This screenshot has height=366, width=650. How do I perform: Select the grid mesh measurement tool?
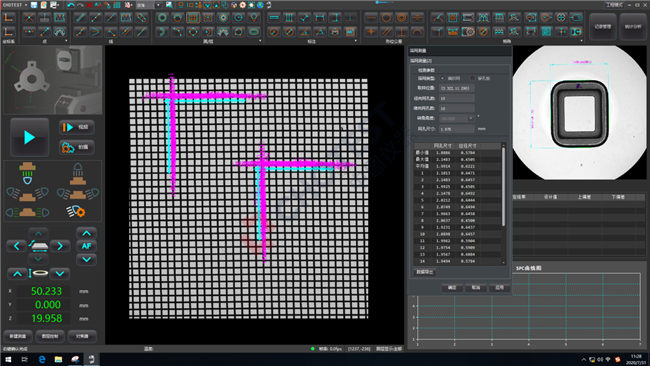193,17
